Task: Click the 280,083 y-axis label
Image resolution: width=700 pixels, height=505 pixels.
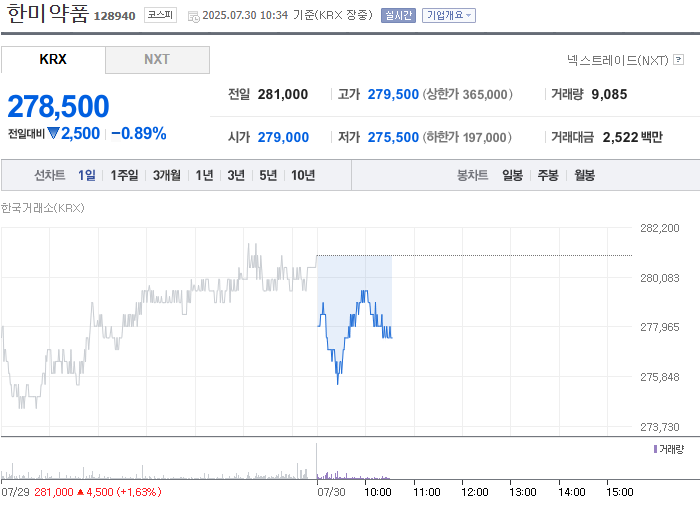Action: (659, 278)
